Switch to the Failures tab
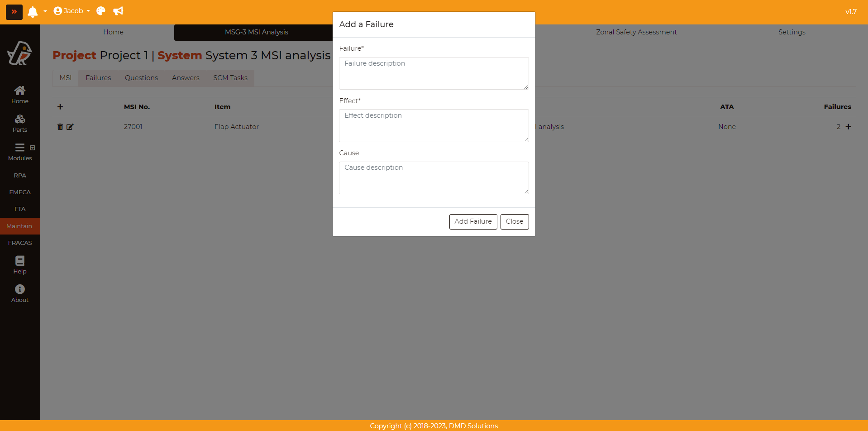Viewport: 868px width, 431px height. (98, 78)
